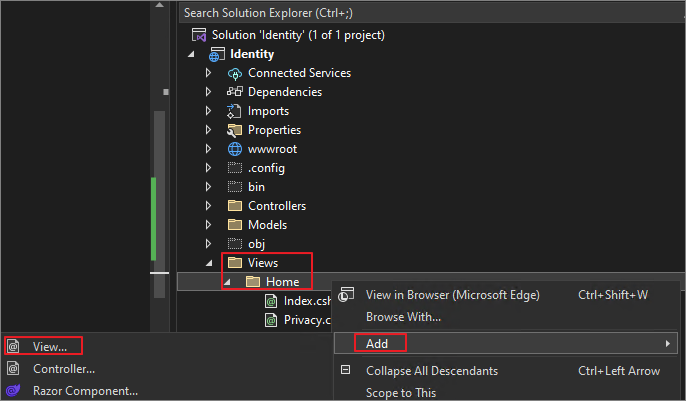Select the Controllers label
This screenshot has width=686, height=401.
click(x=277, y=206)
